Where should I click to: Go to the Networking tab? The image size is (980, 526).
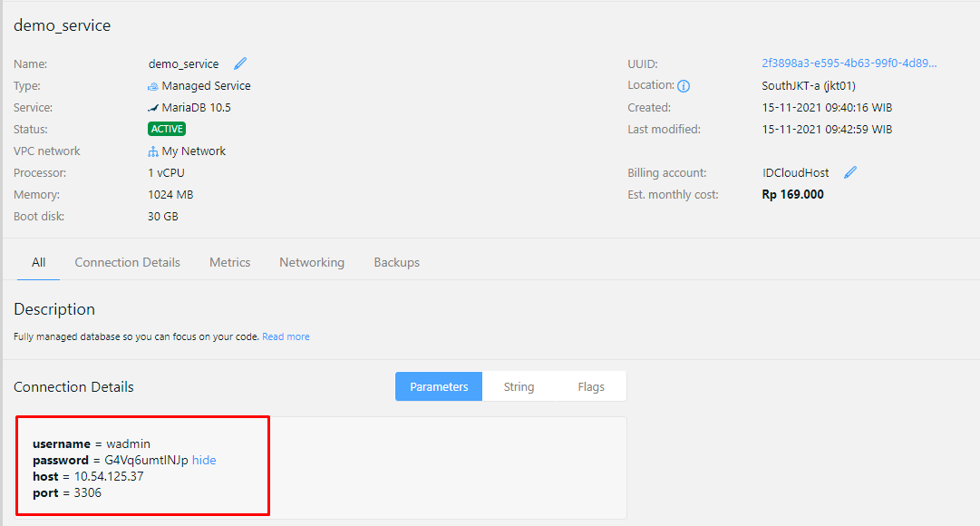312,262
